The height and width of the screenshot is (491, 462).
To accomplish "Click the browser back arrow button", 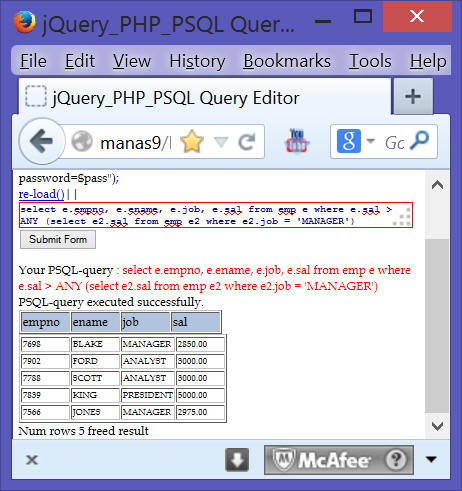I will 42,141.
